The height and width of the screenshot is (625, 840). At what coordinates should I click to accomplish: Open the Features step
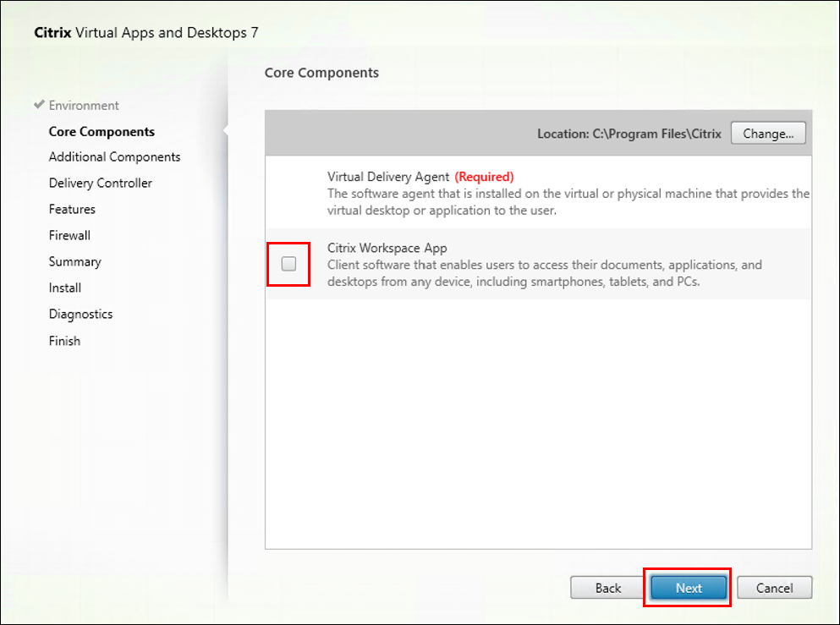pos(72,210)
